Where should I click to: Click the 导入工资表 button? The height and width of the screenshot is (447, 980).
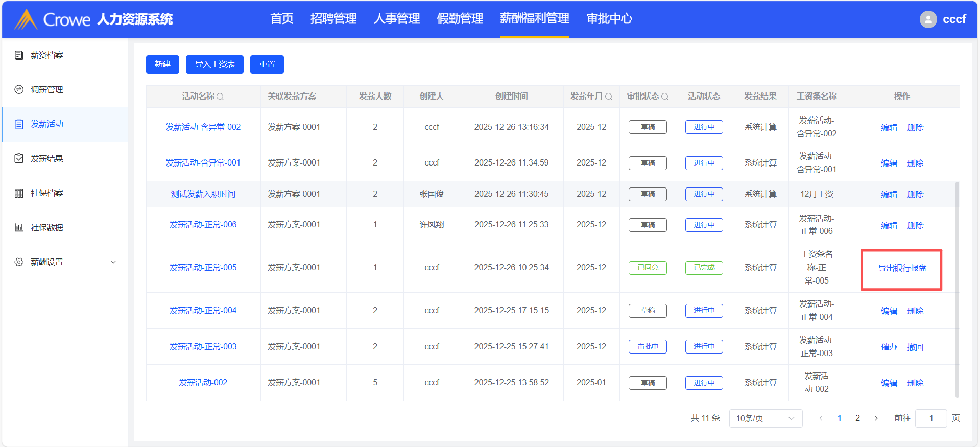point(214,64)
